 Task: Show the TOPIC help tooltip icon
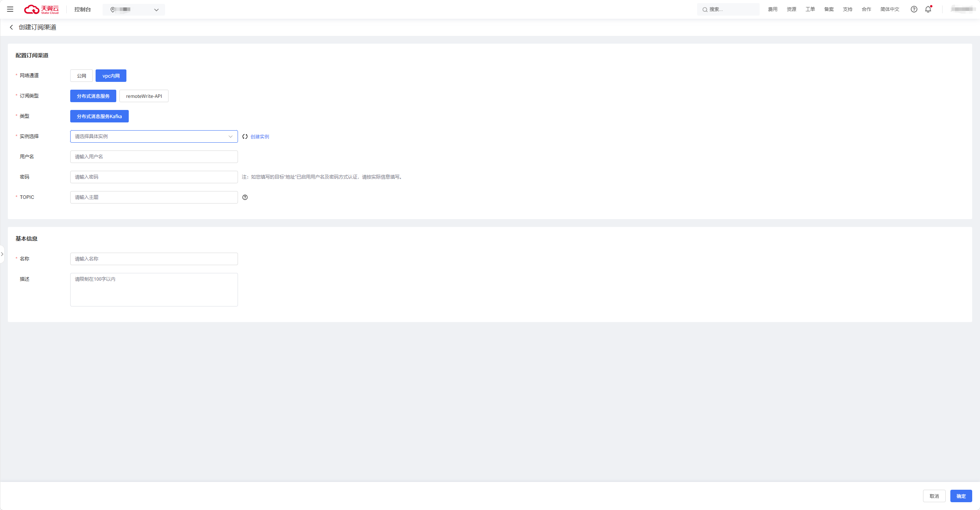[245, 197]
